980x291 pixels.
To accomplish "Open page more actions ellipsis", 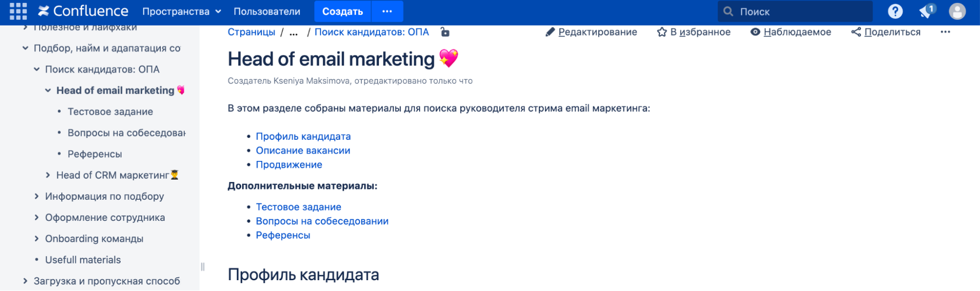I will 945,32.
